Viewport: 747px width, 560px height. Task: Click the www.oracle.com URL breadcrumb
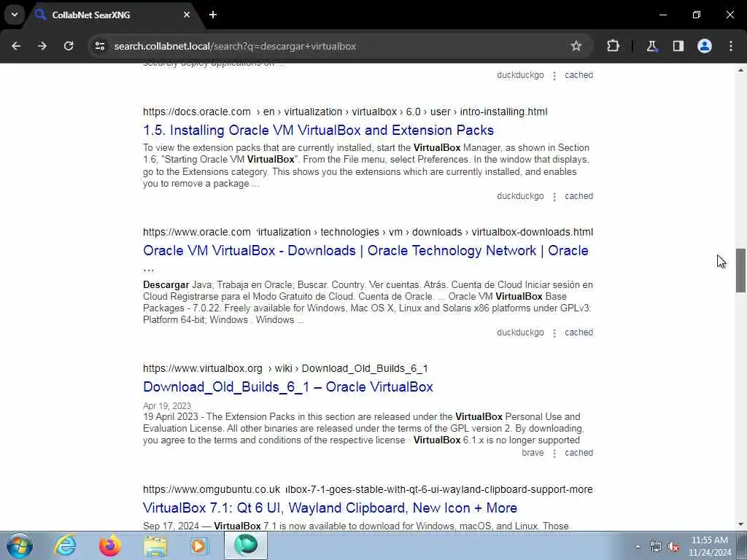point(368,233)
